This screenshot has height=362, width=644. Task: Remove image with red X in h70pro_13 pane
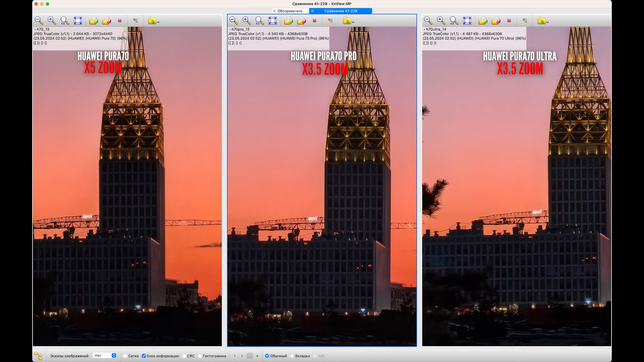(314, 20)
